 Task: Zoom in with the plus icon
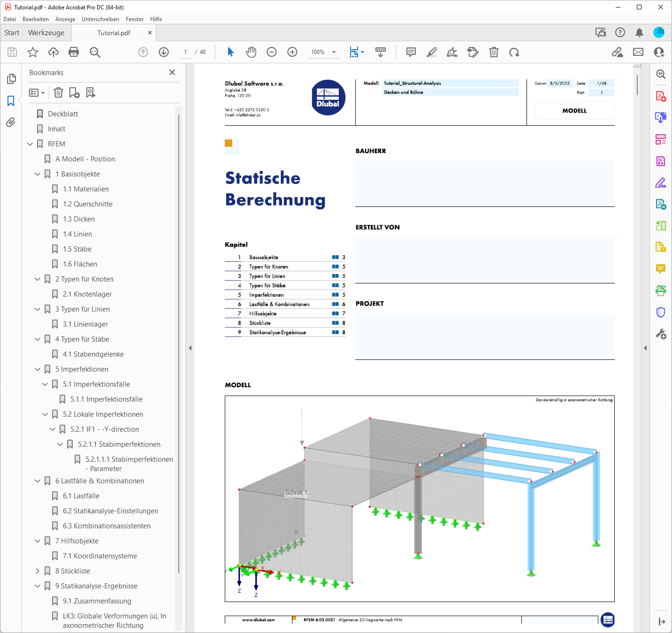click(292, 52)
